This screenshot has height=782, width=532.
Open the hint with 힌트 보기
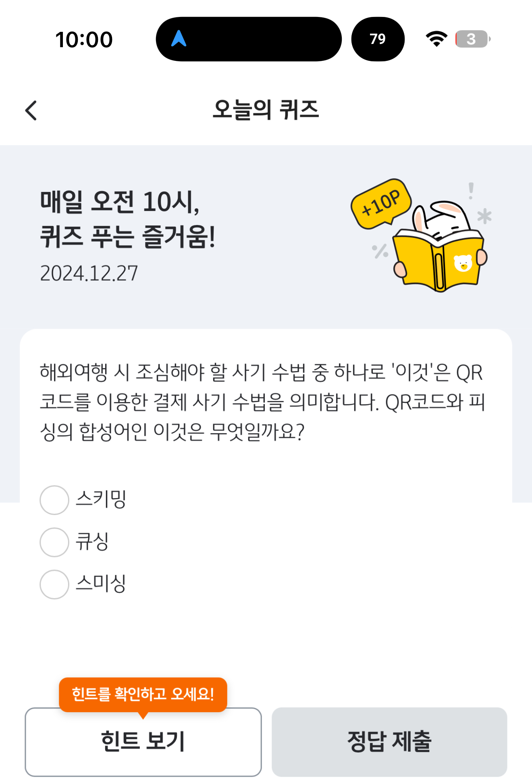click(143, 742)
